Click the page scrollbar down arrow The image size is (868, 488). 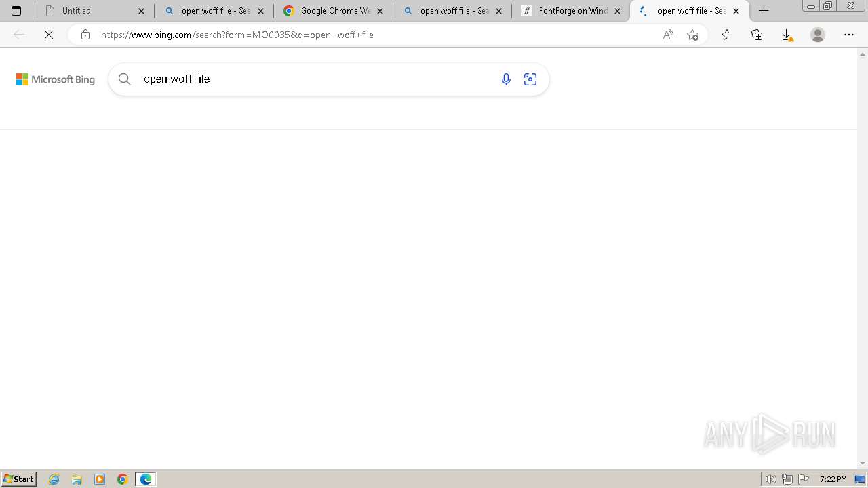pyautogui.click(x=863, y=464)
